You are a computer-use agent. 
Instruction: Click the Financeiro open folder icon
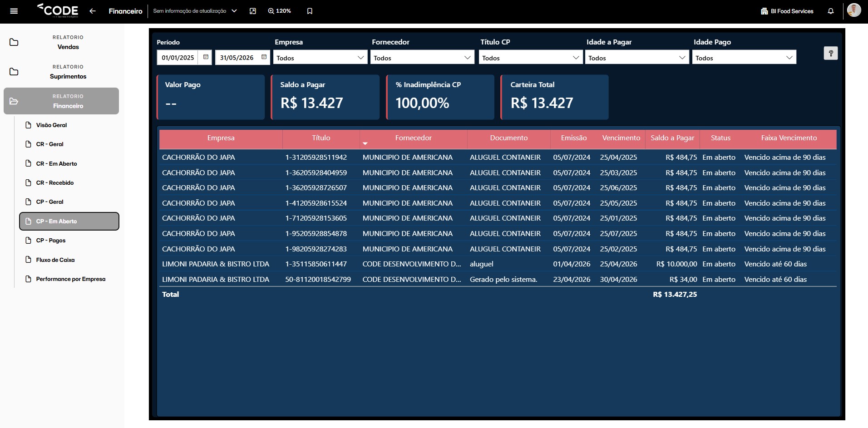(14, 101)
